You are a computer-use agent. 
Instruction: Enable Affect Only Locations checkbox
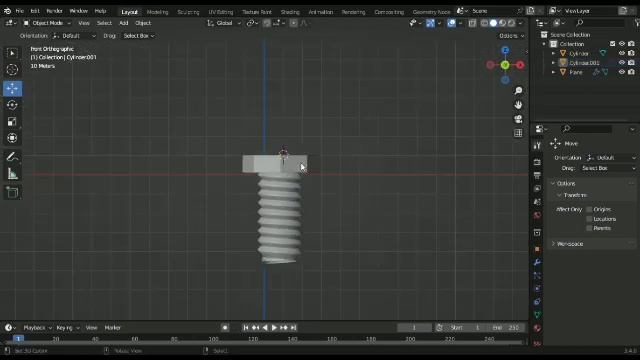point(589,219)
